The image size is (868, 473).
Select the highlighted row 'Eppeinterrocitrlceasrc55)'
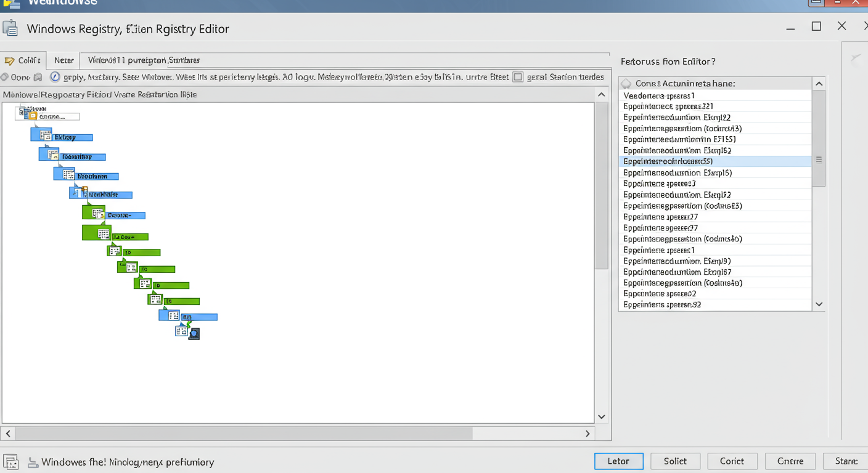715,161
